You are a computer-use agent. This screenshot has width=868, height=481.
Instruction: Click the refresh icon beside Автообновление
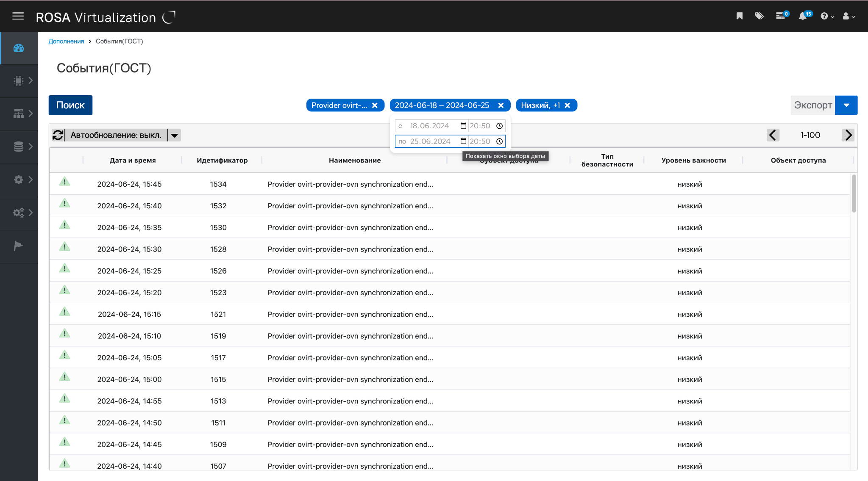tap(58, 135)
